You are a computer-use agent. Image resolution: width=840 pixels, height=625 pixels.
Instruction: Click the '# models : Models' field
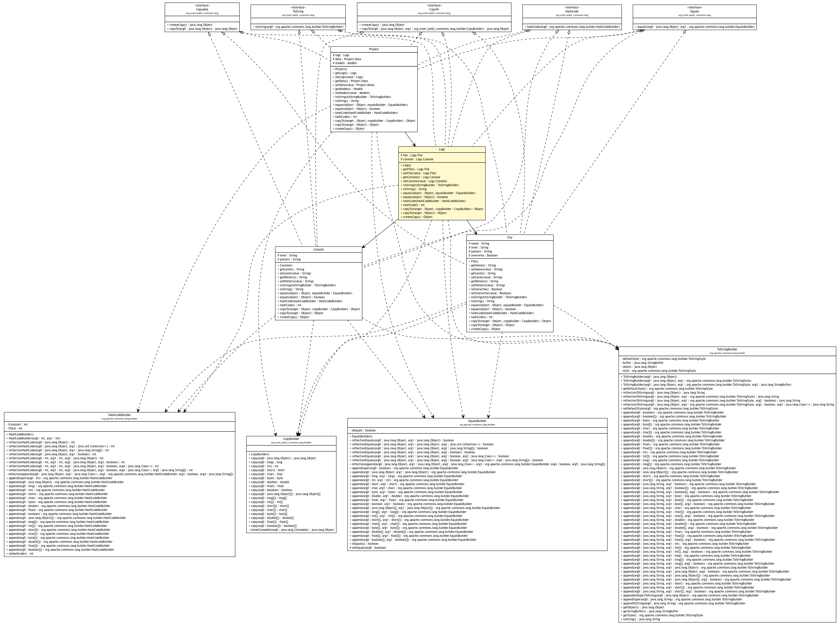pos(345,63)
